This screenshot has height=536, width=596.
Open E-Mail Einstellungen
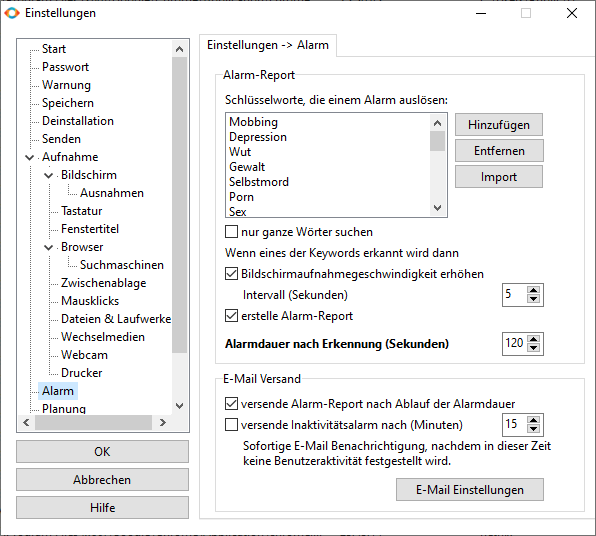[x=470, y=490]
